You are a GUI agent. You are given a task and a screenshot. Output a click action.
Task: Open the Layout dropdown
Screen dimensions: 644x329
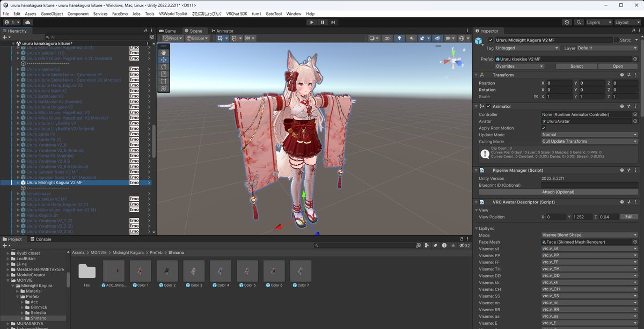(627, 23)
